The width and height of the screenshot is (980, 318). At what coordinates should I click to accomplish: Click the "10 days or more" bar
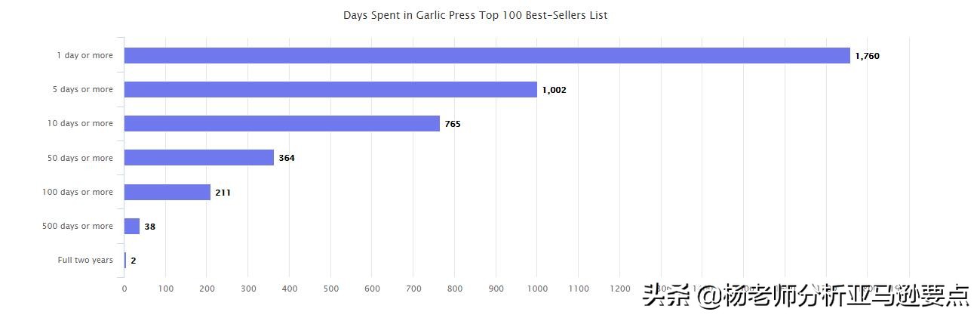281,124
